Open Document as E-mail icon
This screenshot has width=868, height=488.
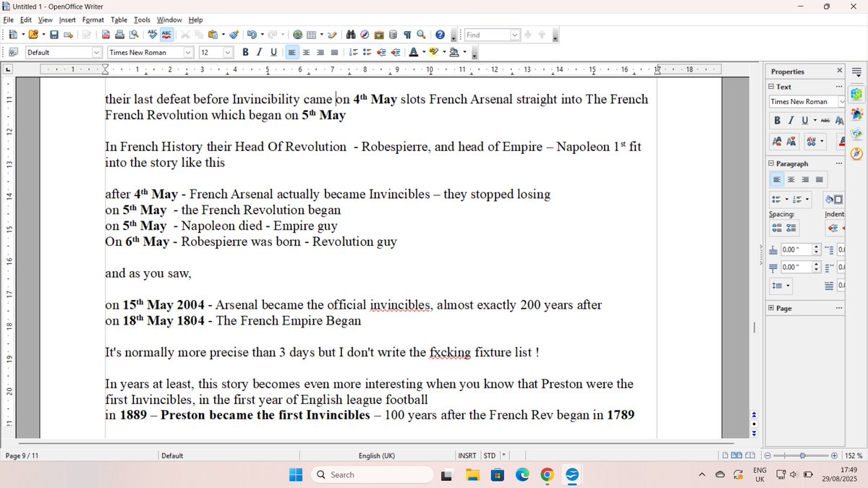(69, 35)
